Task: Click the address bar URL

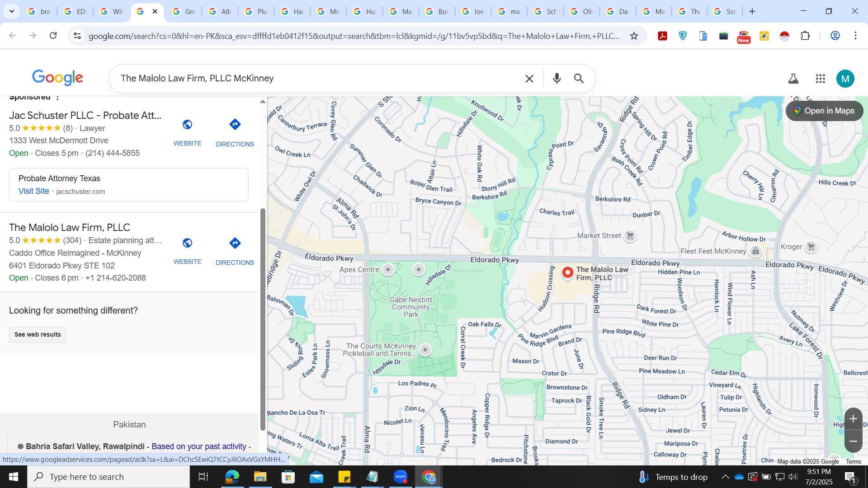Action: tap(354, 36)
